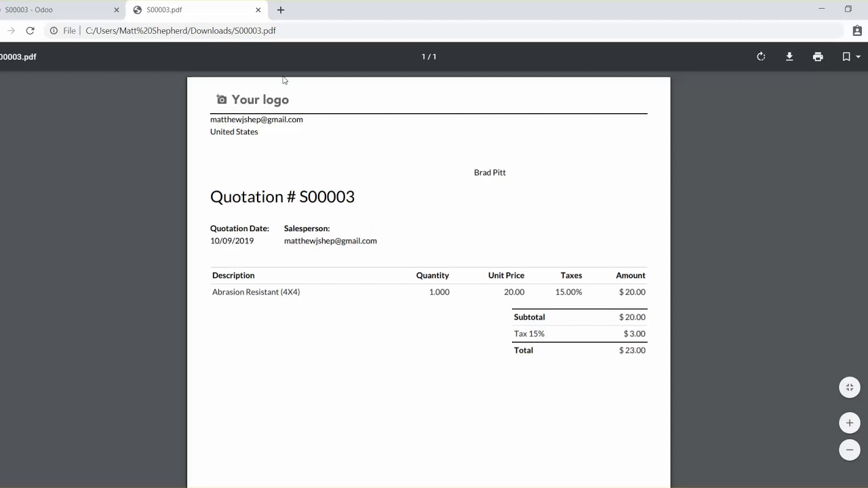Viewport: 868px width, 488px height.
Task: Click the tax amount $ 3.00
Action: [635, 333]
